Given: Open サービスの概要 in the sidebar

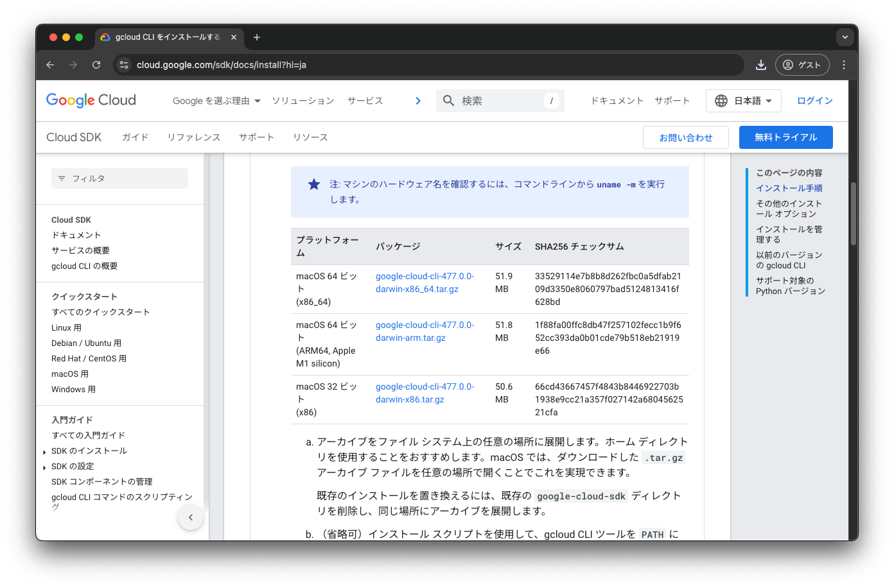Looking at the screenshot, I should (81, 250).
